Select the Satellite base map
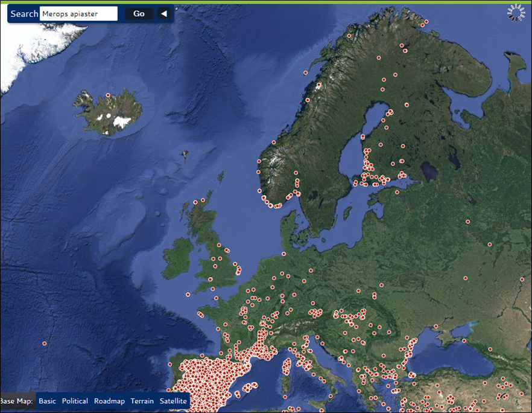This screenshot has height=413, width=532. [x=174, y=401]
